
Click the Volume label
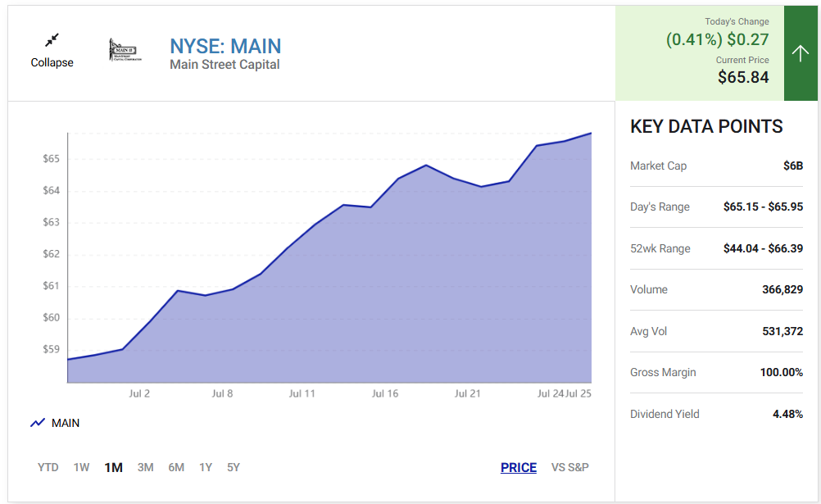tap(649, 289)
